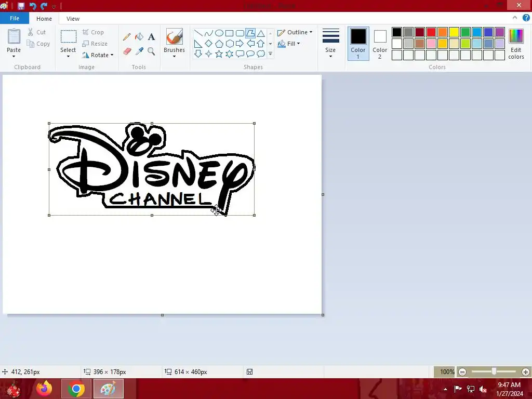Open the Outline dropdown

click(x=295, y=32)
